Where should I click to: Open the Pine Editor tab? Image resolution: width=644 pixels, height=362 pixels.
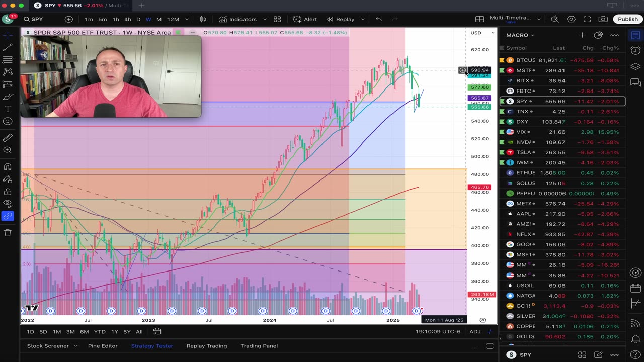coord(103,346)
